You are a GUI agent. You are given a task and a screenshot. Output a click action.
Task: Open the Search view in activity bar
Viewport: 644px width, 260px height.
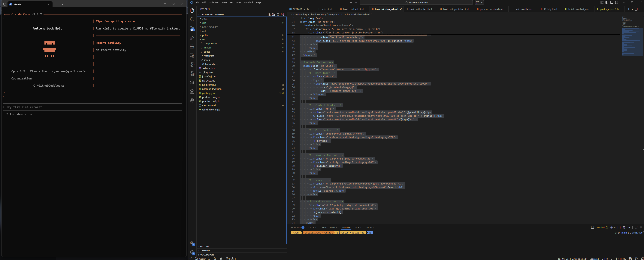pos(192,19)
